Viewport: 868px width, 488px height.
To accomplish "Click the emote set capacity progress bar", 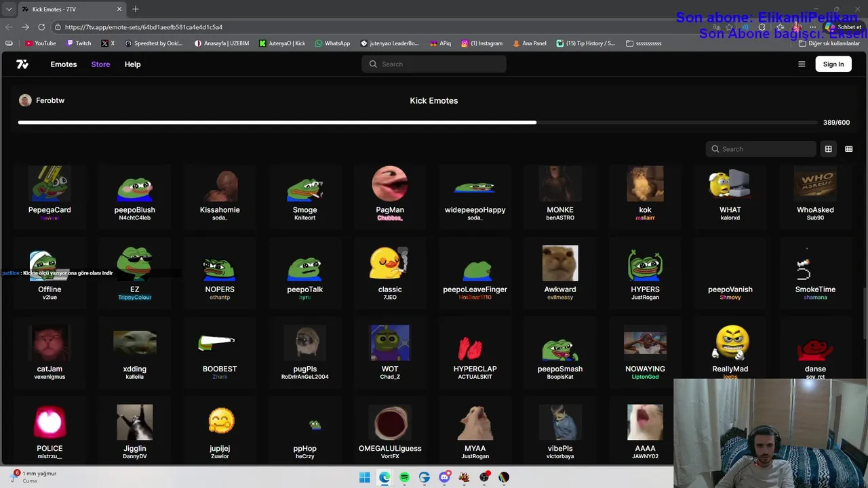I will 418,123.
